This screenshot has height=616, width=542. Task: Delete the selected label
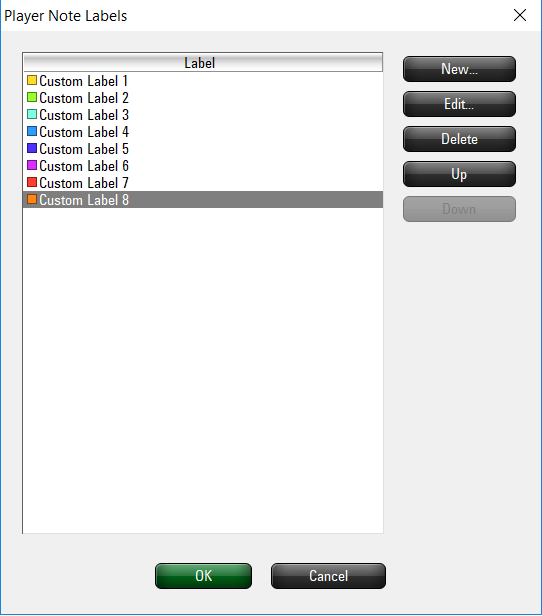click(459, 139)
